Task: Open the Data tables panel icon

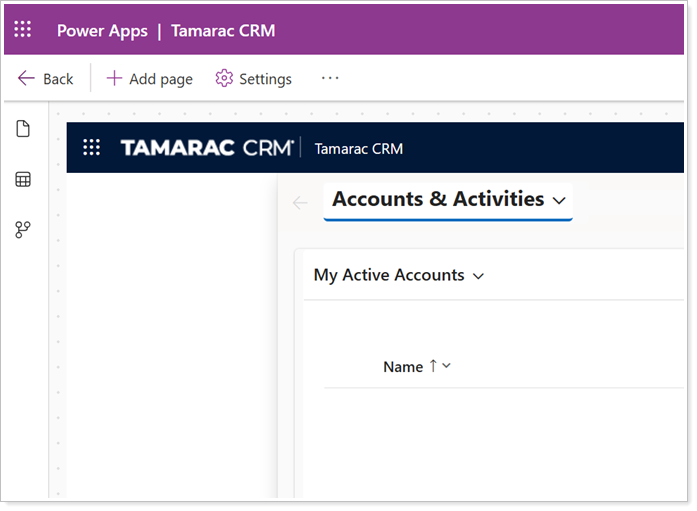Action: click(23, 180)
